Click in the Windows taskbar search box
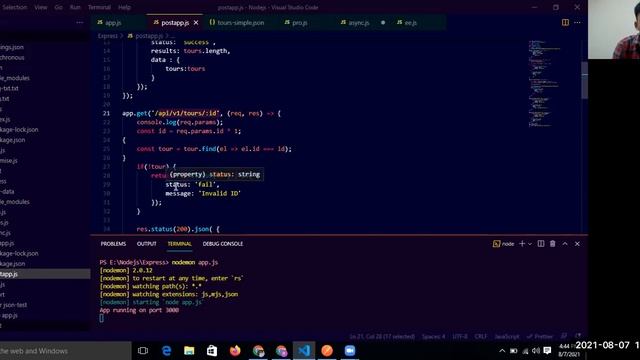Viewport: 640px width, 360px height. pos(66,351)
